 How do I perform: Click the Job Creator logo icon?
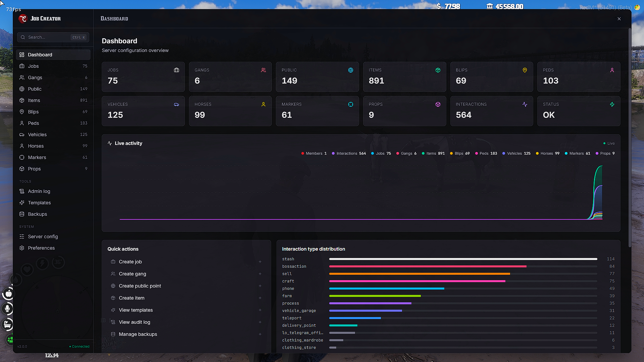coord(23,19)
